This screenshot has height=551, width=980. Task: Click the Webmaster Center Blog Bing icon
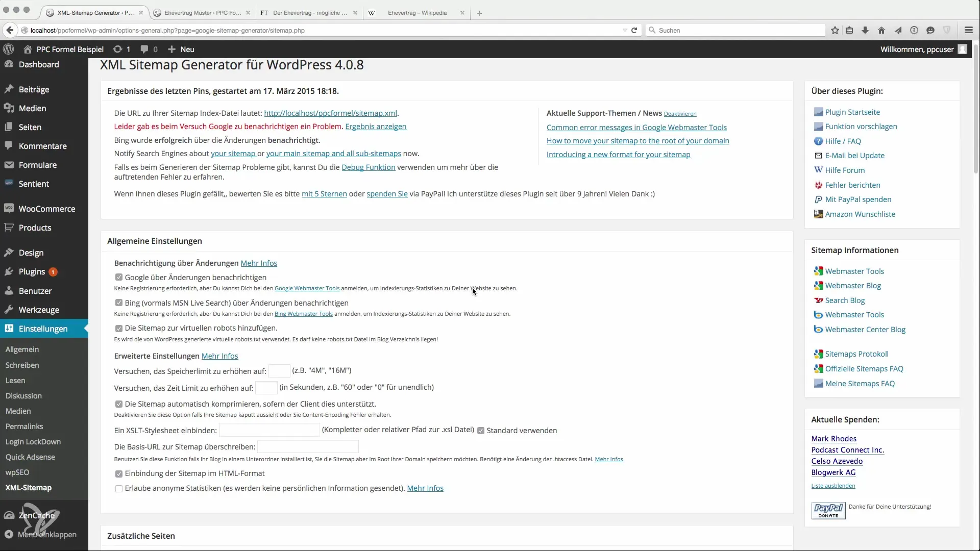[818, 330]
